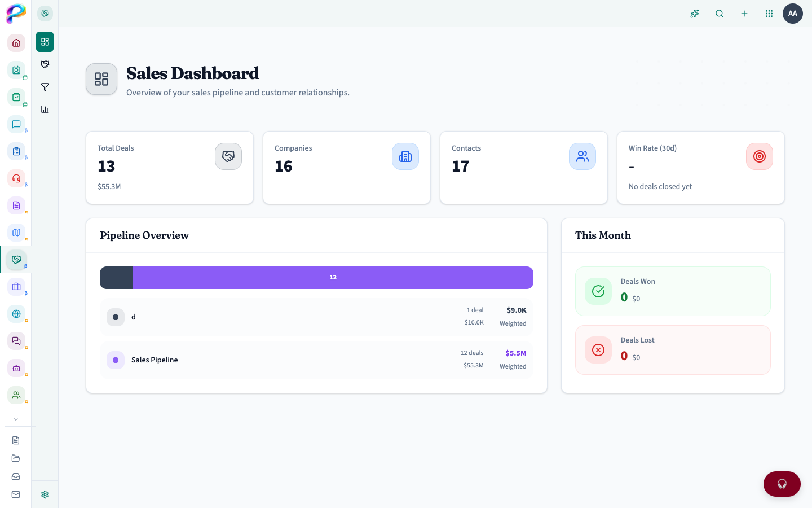Screen dimensions: 812x508
Task: Click the bar chart icon in second rail
Action: click(45, 109)
